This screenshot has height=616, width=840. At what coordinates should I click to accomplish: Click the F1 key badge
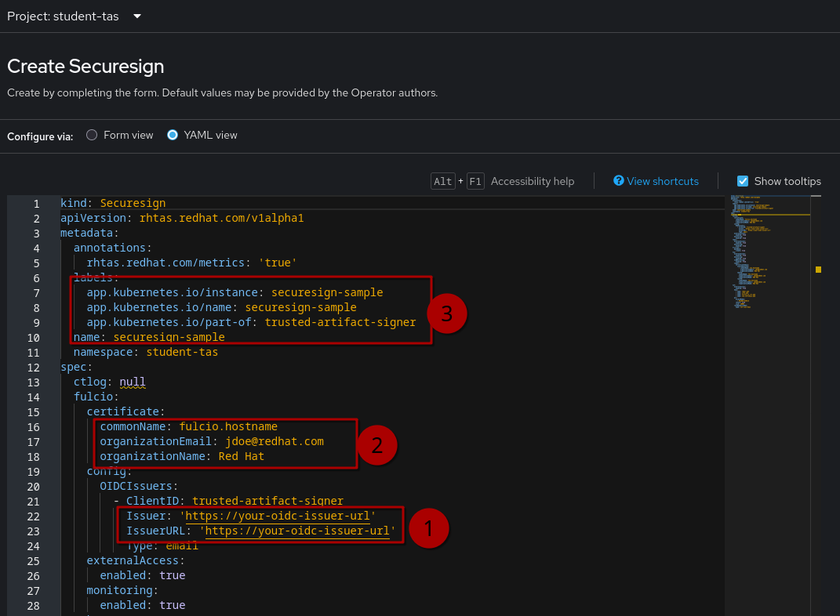[x=475, y=181]
